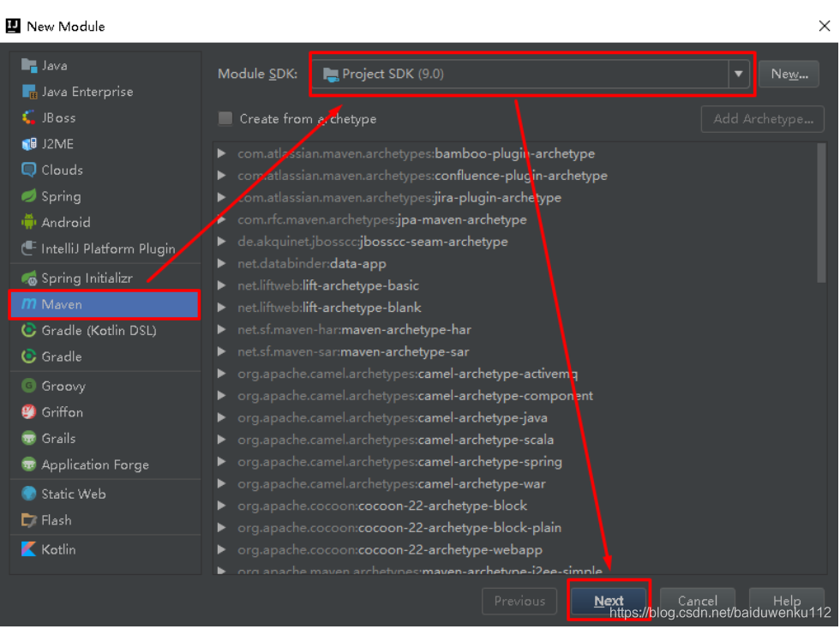Select the Static Web globe icon

coord(29,494)
